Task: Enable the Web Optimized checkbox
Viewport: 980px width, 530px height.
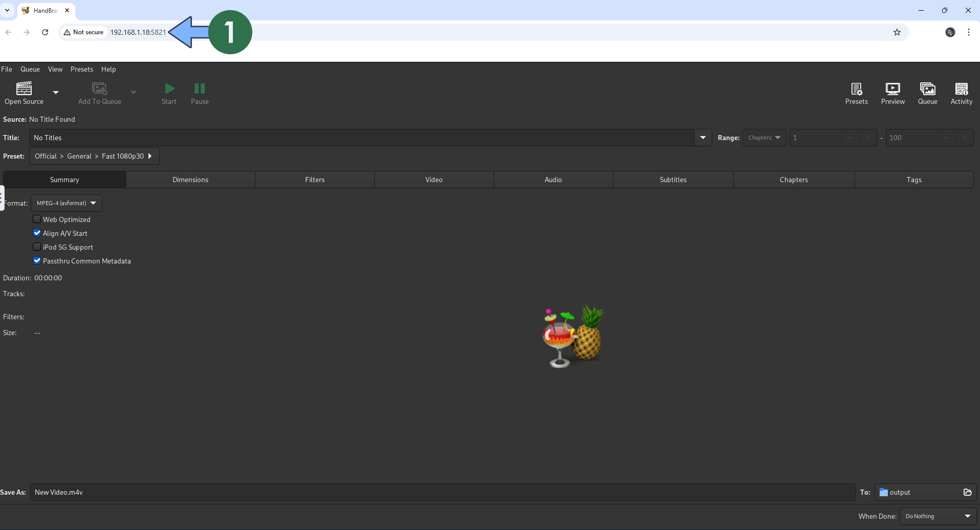Action: coord(37,219)
